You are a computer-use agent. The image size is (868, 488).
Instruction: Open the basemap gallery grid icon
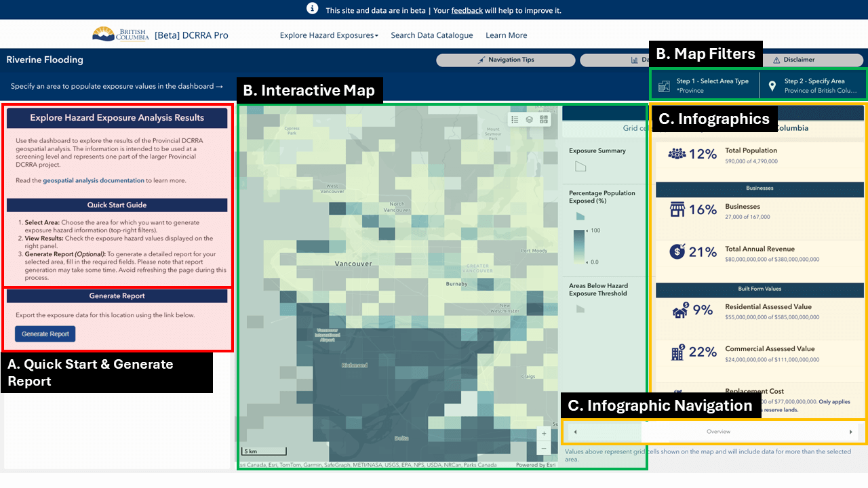coord(544,119)
